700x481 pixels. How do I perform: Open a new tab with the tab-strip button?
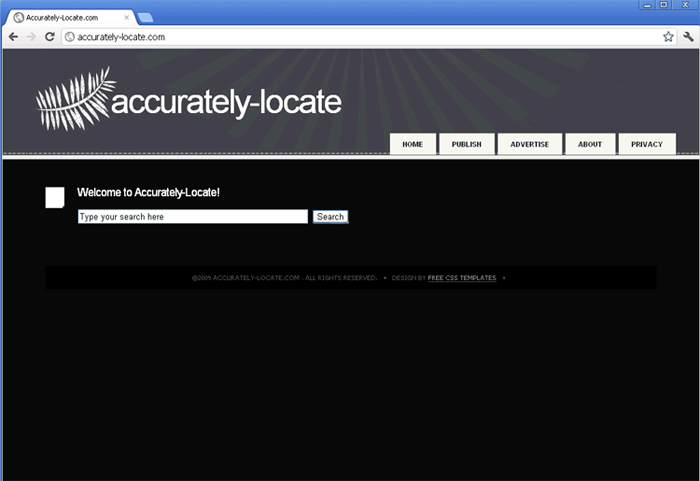coord(145,18)
